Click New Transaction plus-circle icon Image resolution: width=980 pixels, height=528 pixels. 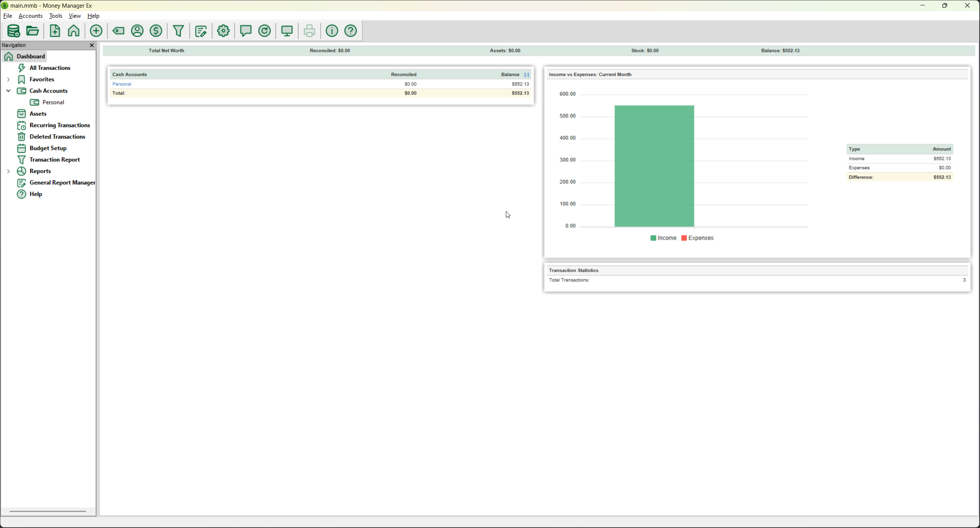pyautogui.click(x=96, y=31)
